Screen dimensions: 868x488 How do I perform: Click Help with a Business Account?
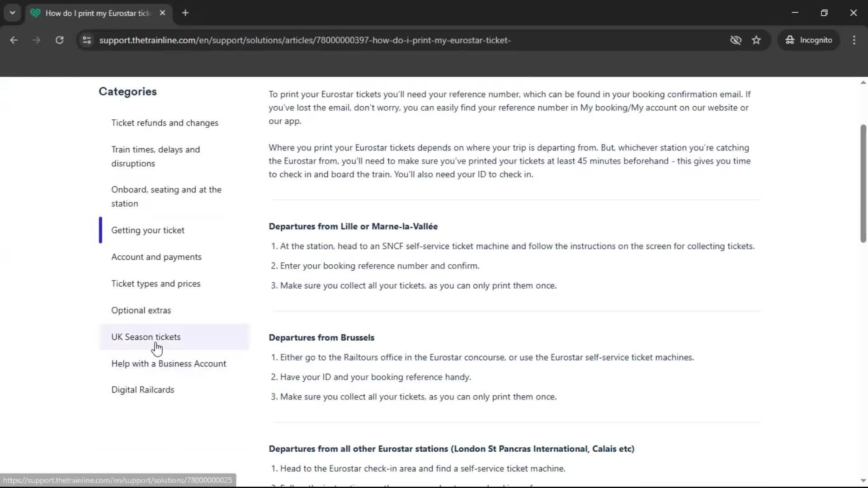coord(169,363)
